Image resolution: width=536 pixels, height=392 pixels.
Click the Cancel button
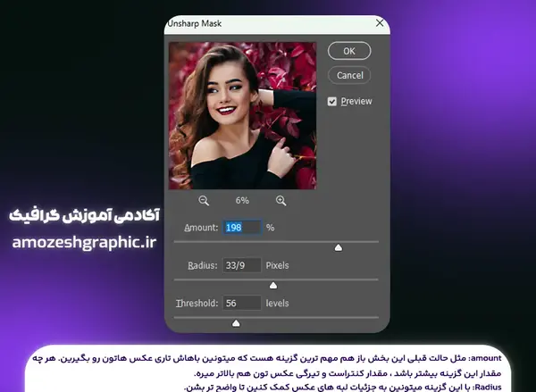[x=349, y=75]
